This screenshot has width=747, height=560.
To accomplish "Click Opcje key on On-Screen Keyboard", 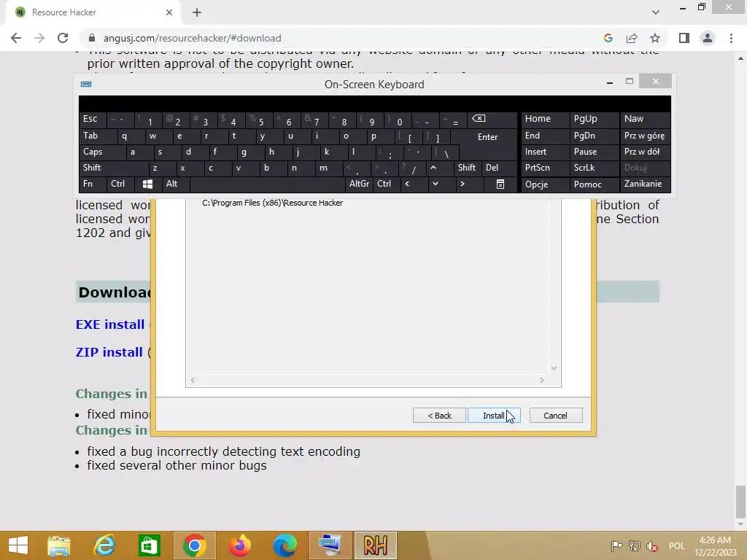I will 546,184.
